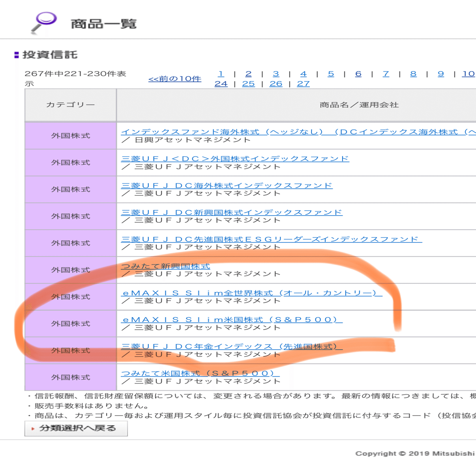Click the purple square icon before 投資信託

point(16,55)
